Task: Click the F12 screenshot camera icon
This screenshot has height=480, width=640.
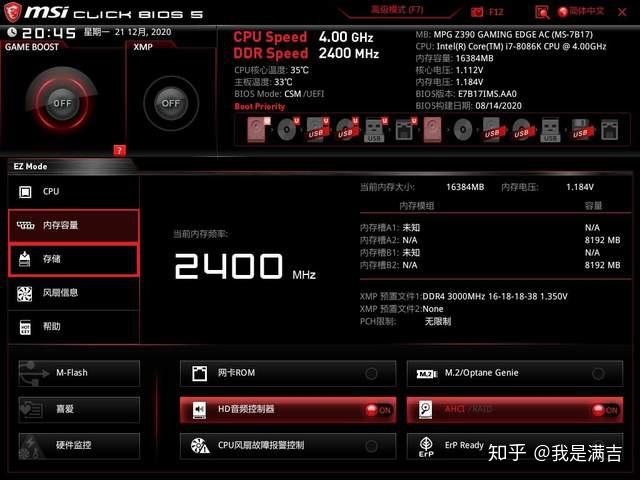Action: (477, 12)
